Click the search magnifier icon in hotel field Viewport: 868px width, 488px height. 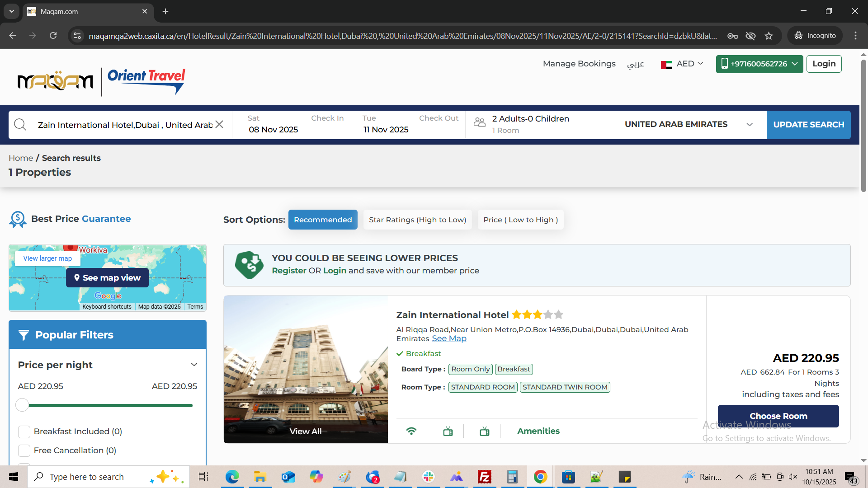click(20, 124)
